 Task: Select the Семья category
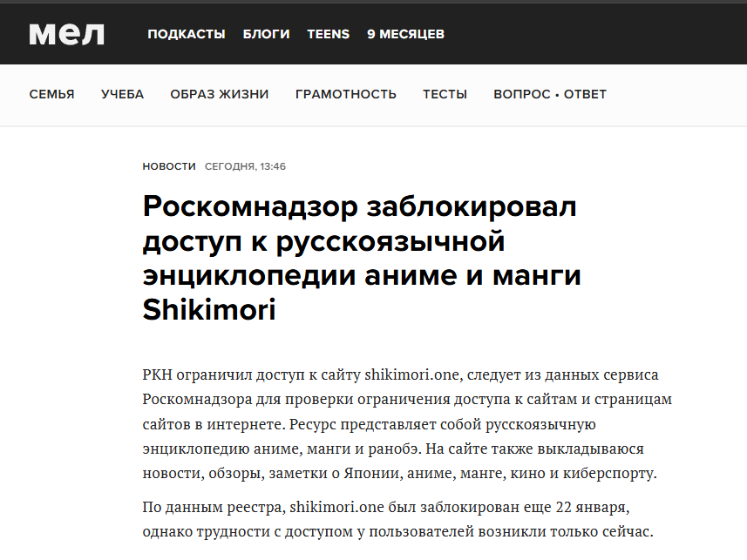pos(52,94)
